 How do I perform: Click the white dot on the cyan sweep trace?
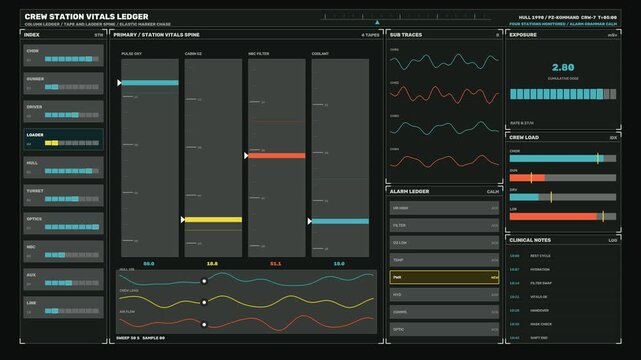(204, 281)
